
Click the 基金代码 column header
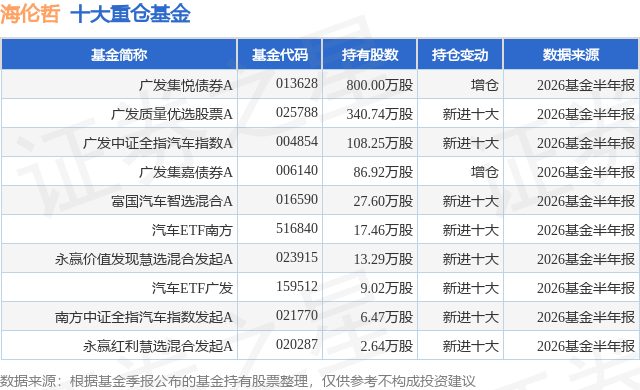[x=280, y=55]
